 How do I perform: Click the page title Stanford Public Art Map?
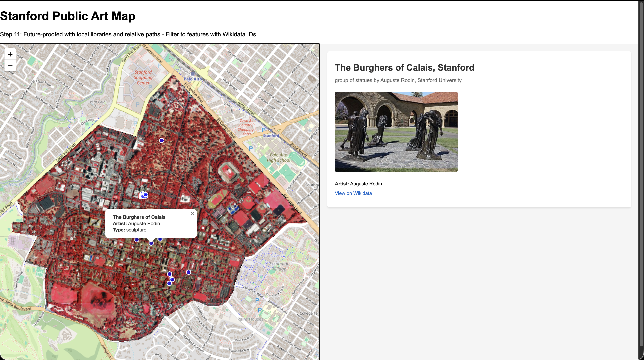coord(67,16)
